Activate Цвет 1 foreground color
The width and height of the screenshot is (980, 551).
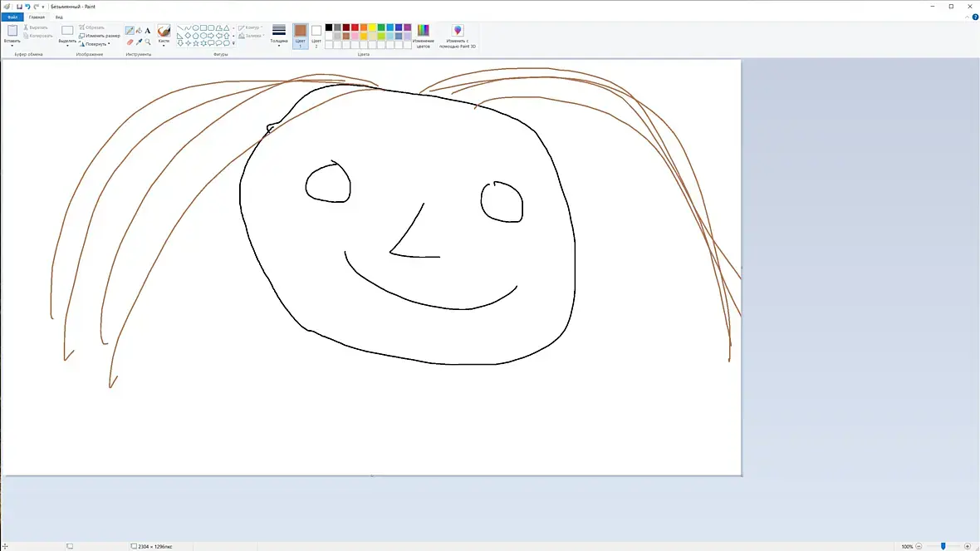300,37
